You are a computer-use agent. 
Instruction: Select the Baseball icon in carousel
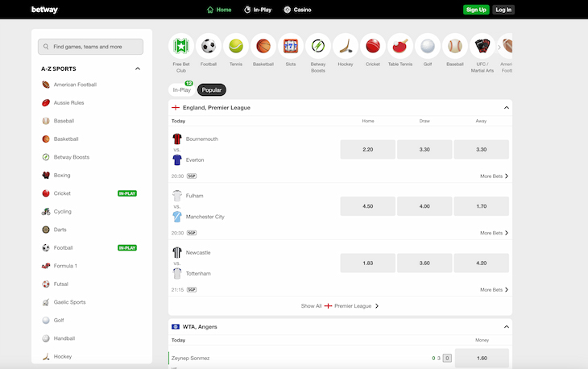pyautogui.click(x=455, y=46)
